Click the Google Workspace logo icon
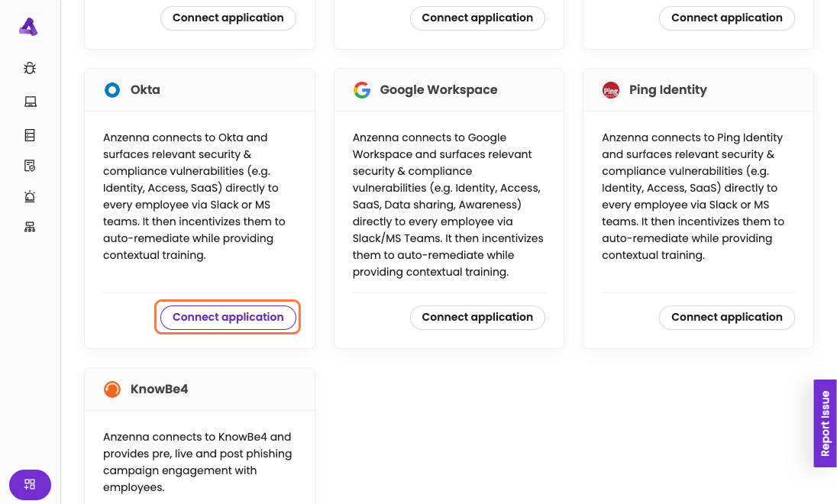This screenshot has height=504, width=837. 362,90
